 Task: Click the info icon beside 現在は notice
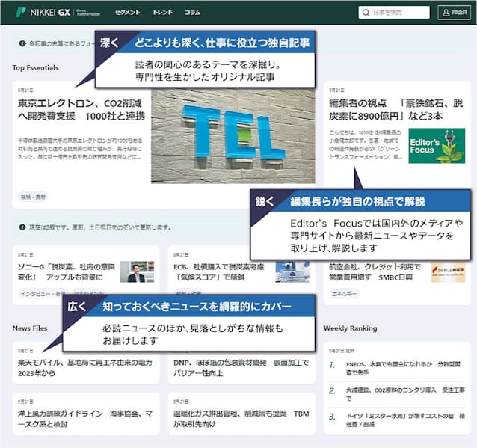[22, 227]
